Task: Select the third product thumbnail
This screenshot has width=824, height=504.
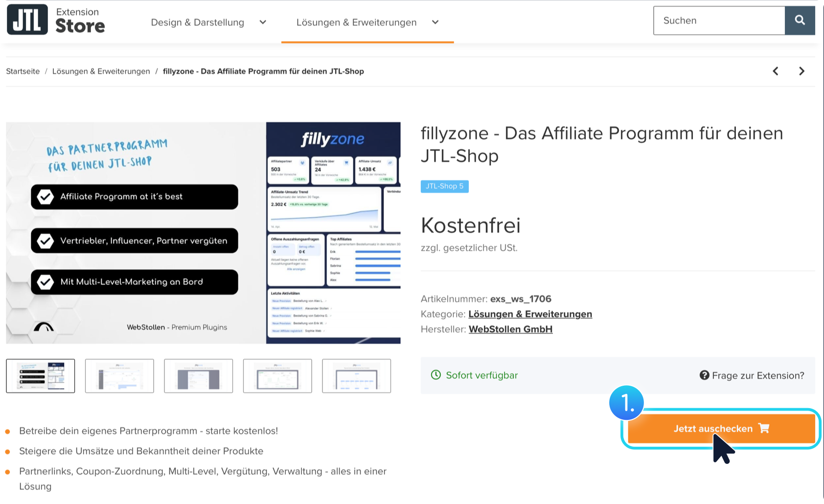Action: click(199, 376)
